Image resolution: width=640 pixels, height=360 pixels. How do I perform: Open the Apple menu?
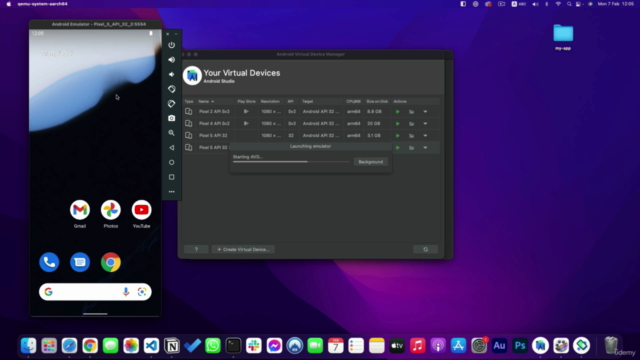pyautogui.click(x=9, y=4)
